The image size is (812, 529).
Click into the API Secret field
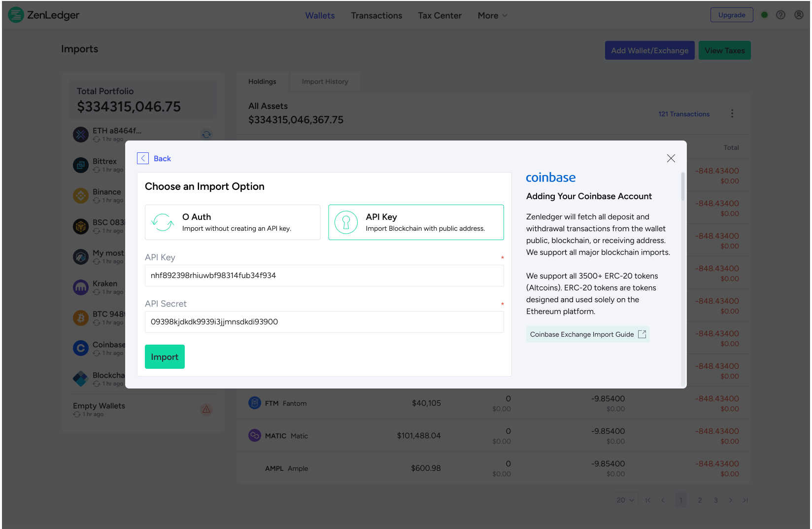[x=324, y=322]
